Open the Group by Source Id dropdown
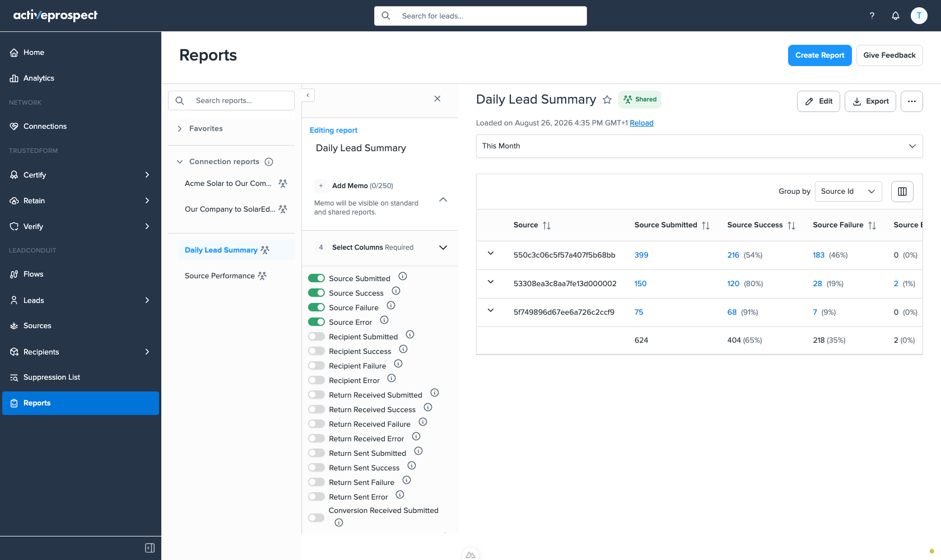 point(848,192)
